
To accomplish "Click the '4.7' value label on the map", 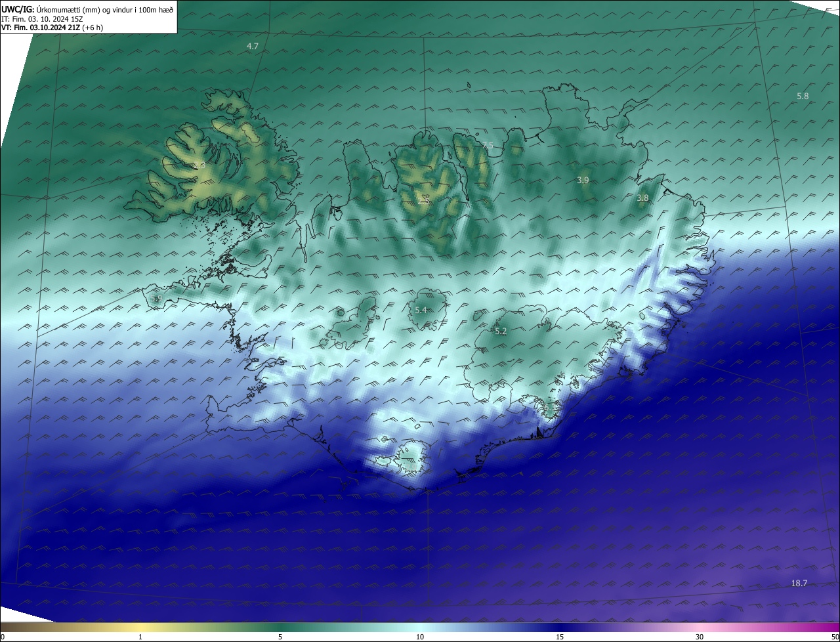I will [253, 46].
